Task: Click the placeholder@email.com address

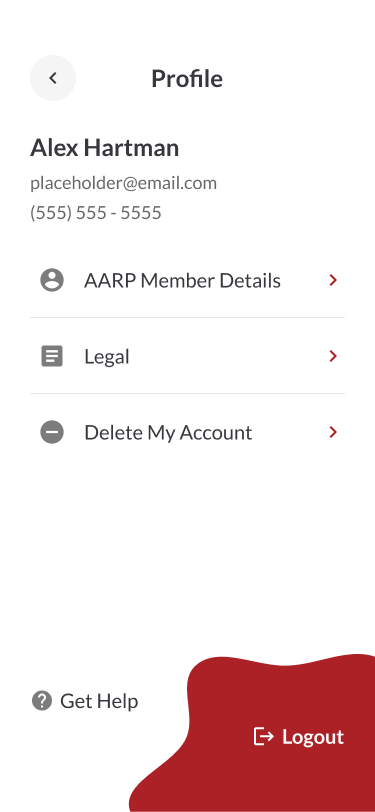Action: [x=123, y=183]
